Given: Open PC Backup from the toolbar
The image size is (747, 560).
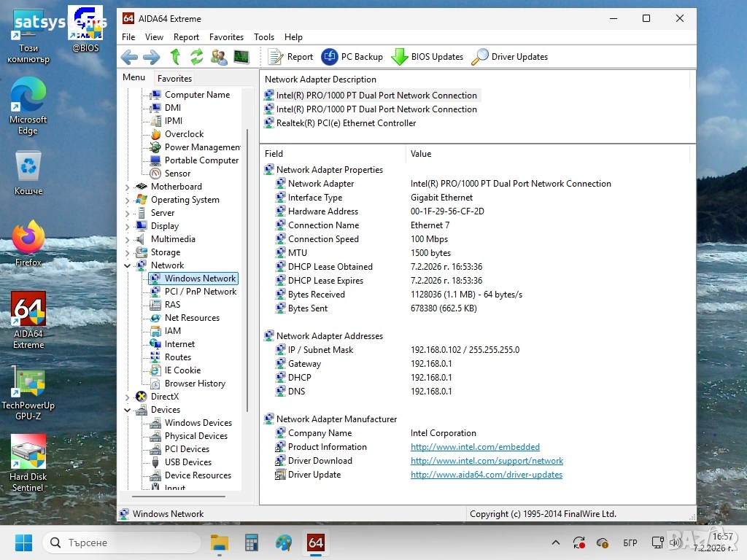Looking at the screenshot, I should (x=352, y=57).
